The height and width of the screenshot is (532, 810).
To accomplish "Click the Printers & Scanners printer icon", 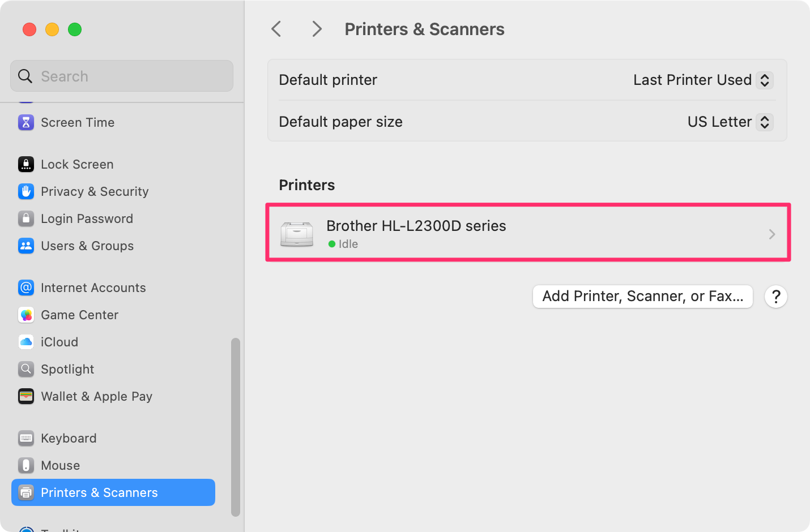I will (x=26, y=492).
